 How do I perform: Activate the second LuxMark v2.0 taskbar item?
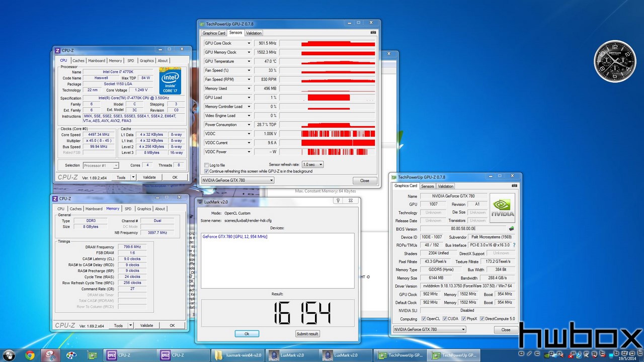(346, 355)
